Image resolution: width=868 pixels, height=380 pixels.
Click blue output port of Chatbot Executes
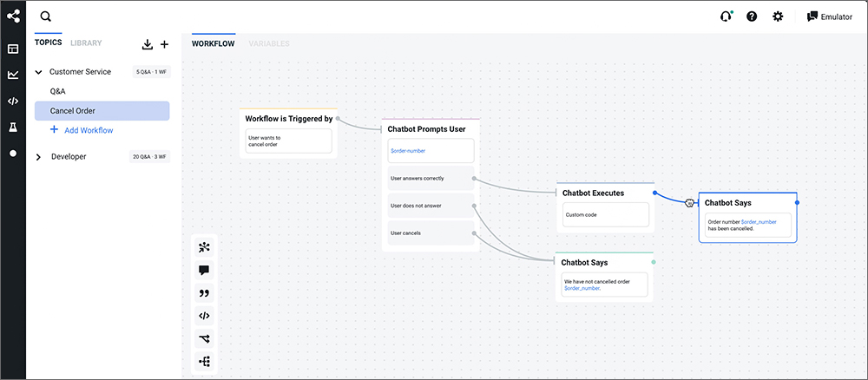(654, 193)
